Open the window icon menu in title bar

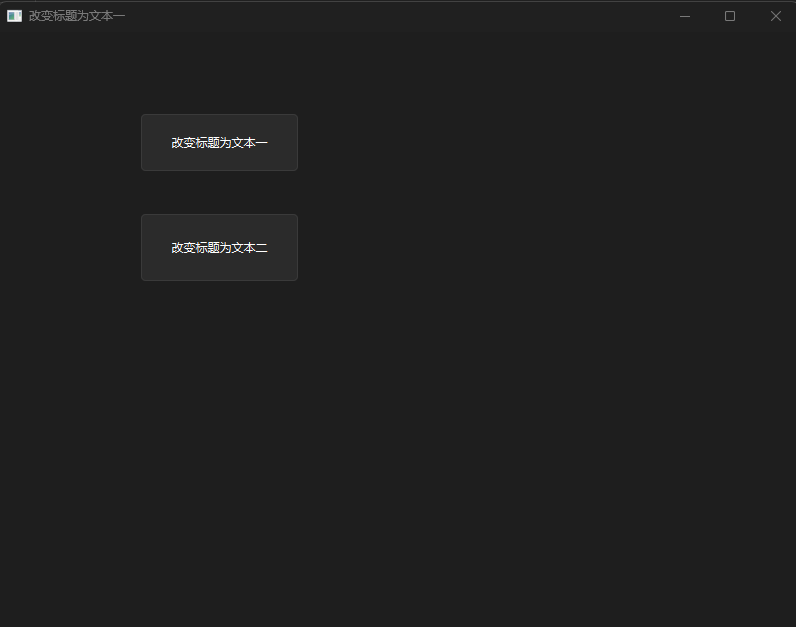click(14, 16)
